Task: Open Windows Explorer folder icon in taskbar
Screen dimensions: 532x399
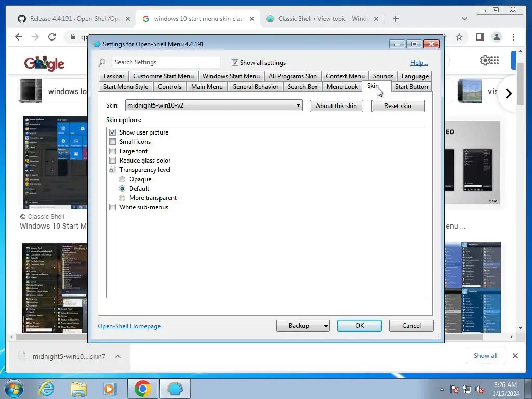Action: click(78, 389)
